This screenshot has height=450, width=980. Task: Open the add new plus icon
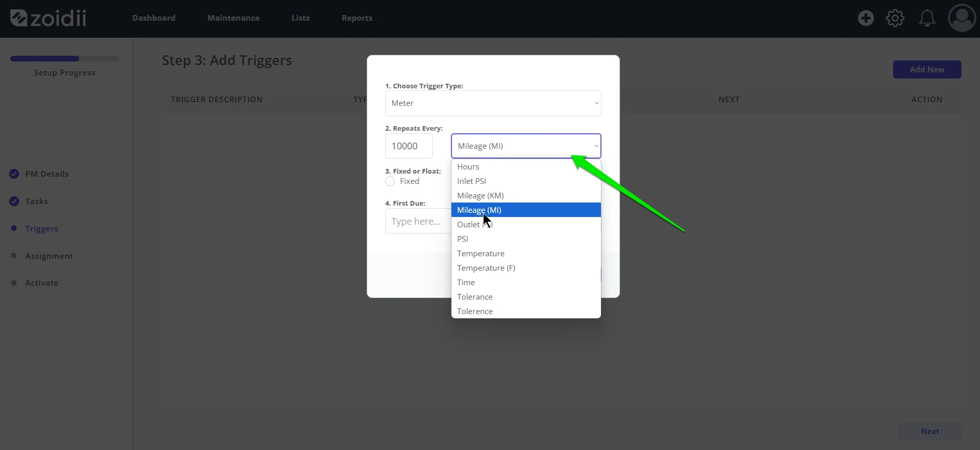pos(866,18)
